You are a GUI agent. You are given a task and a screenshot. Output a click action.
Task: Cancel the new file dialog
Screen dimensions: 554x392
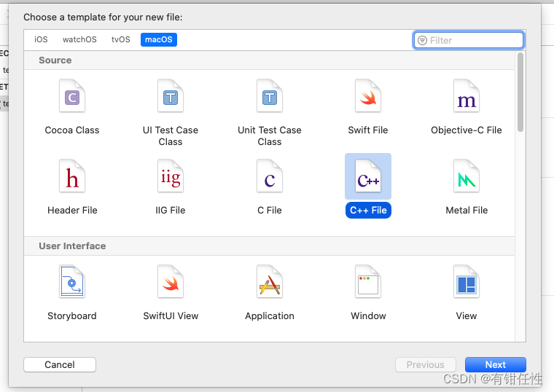(60, 364)
